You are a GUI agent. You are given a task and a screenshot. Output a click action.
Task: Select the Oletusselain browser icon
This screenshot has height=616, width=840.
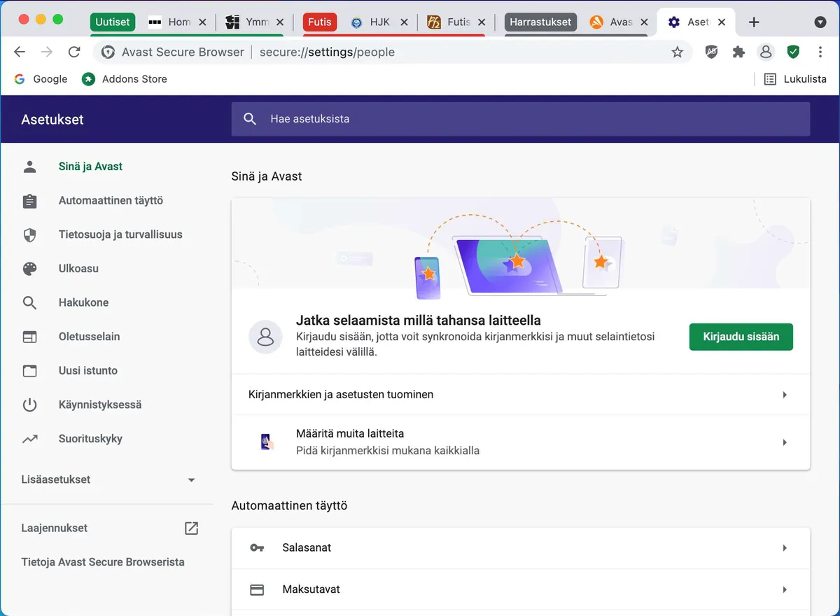pyautogui.click(x=29, y=337)
